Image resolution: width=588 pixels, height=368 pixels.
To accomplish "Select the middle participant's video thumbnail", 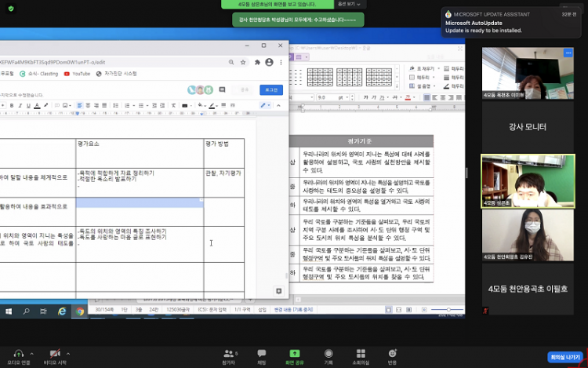I will (527, 180).
